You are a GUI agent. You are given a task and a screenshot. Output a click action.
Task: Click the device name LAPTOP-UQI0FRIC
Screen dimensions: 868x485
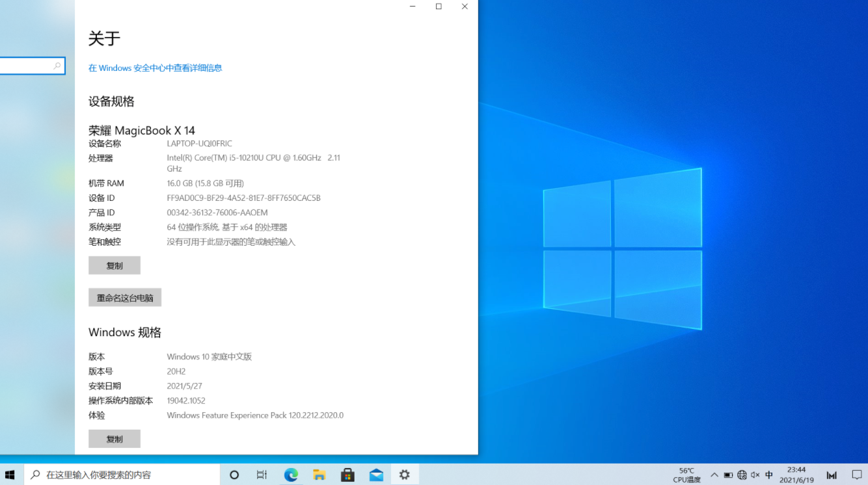click(x=199, y=144)
